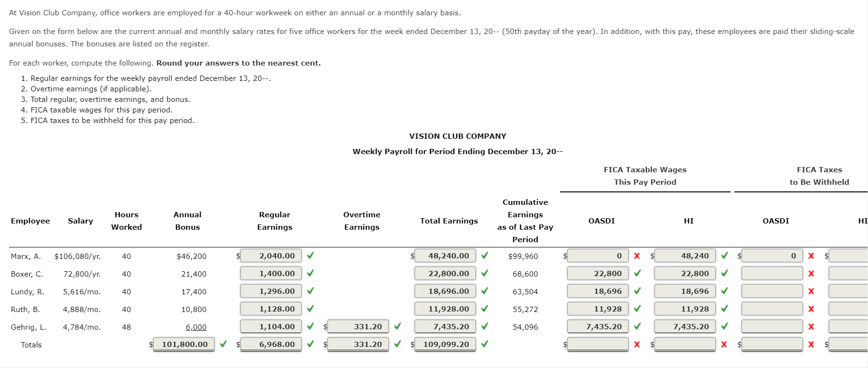Click Boxer regular earnings field 1,400.00
The image size is (868, 368).
pos(271,273)
